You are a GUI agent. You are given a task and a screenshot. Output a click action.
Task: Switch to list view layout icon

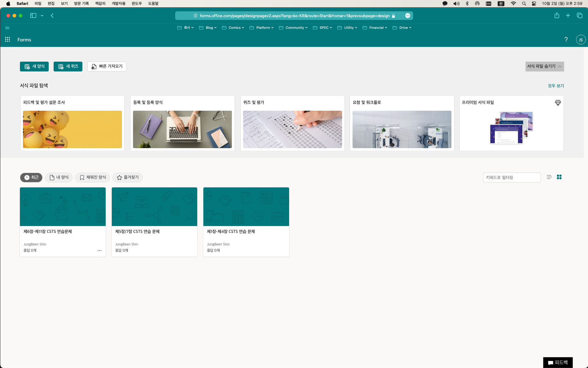pos(549,177)
